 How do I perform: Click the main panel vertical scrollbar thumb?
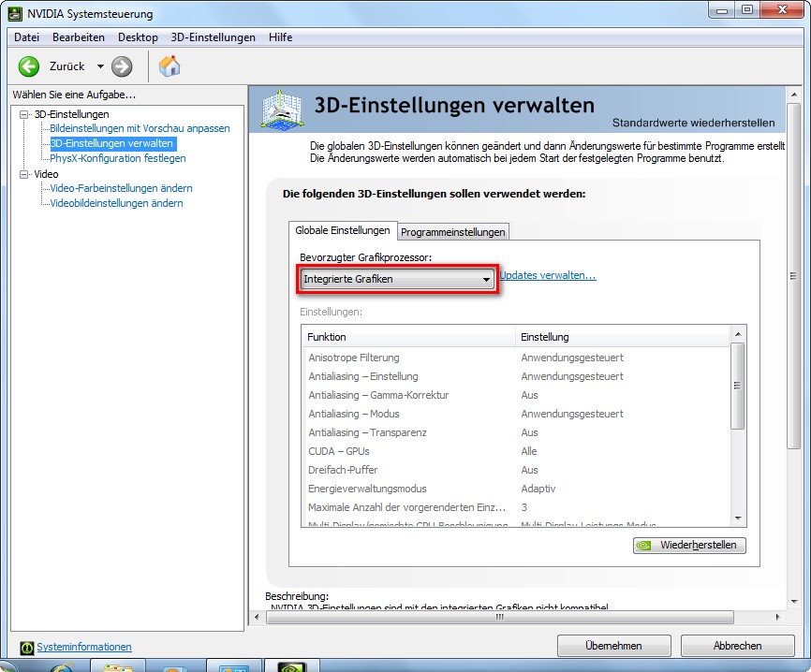(x=793, y=276)
